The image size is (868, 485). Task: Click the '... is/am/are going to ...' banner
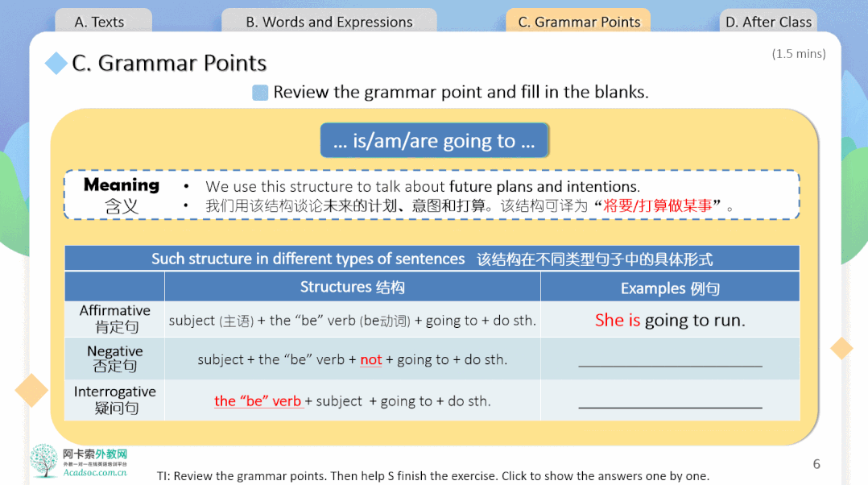click(435, 141)
